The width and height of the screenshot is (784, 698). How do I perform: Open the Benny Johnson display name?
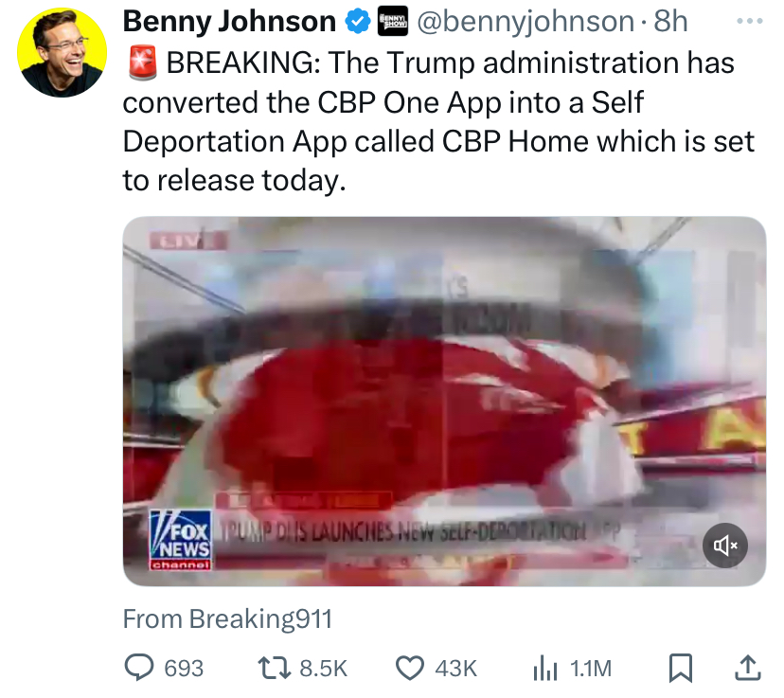[229, 22]
